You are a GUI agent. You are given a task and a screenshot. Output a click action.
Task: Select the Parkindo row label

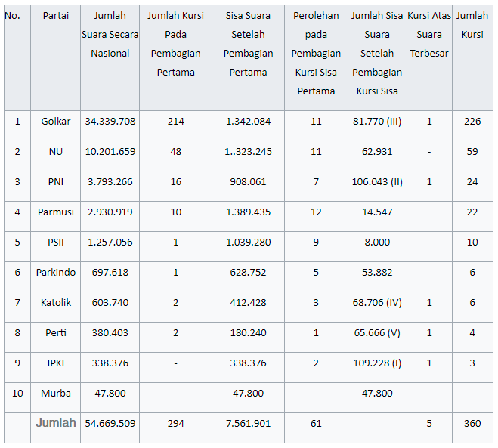[x=55, y=273]
